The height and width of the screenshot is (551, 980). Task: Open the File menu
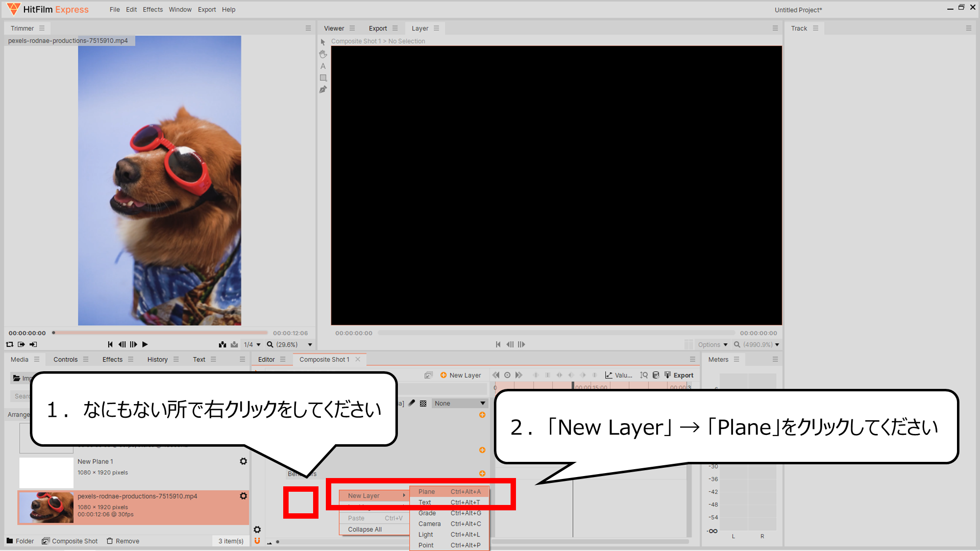(115, 9)
